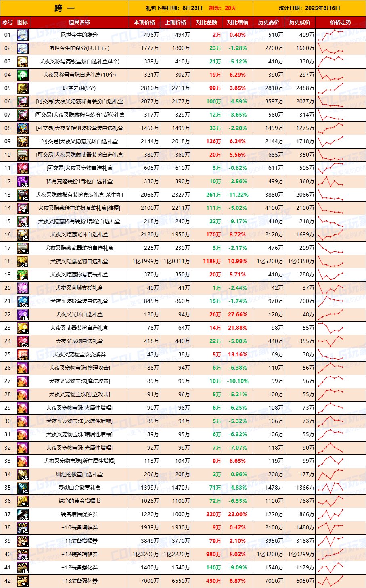The width and height of the screenshot is (366, 588).
Task: Click the icon for 装备增幅保护券
Action: (x=23, y=515)
